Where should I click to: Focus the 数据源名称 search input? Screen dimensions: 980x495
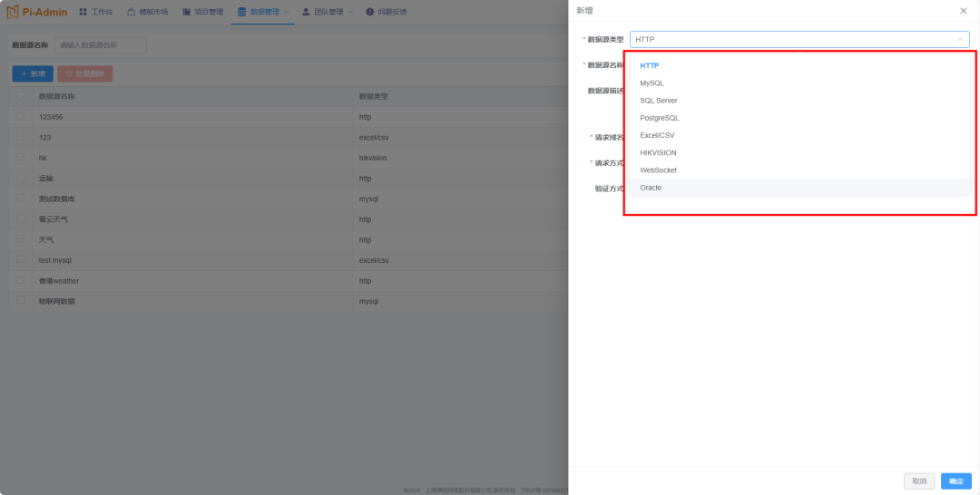click(x=101, y=45)
